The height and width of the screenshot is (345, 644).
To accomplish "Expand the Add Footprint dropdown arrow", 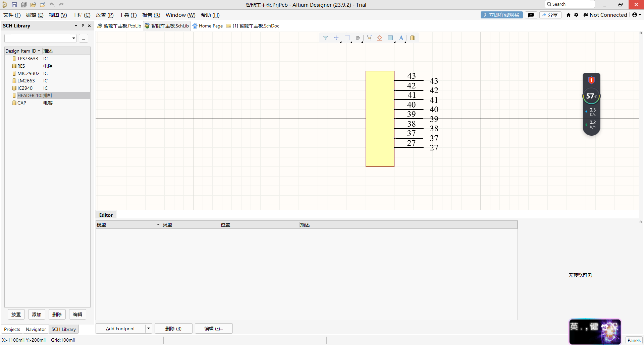I will (x=149, y=329).
